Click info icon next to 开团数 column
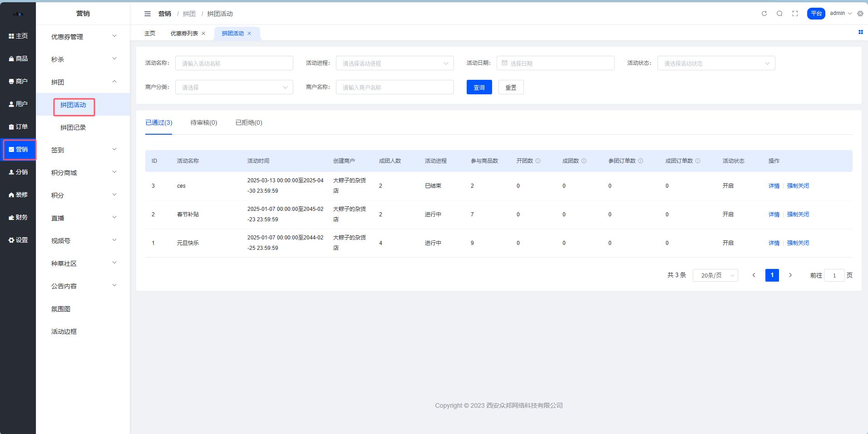This screenshot has height=434, width=868. [538, 161]
